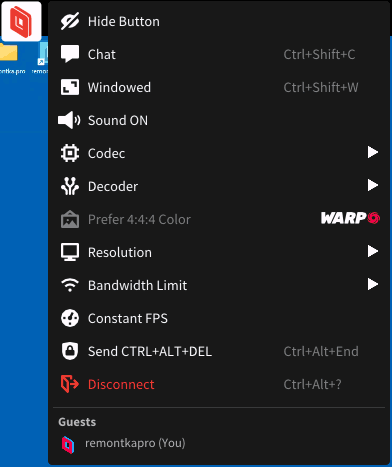Screen dimensions: 392x467
Task: Click the crossed-out eye Hide Button icon
Action: [x=70, y=21]
